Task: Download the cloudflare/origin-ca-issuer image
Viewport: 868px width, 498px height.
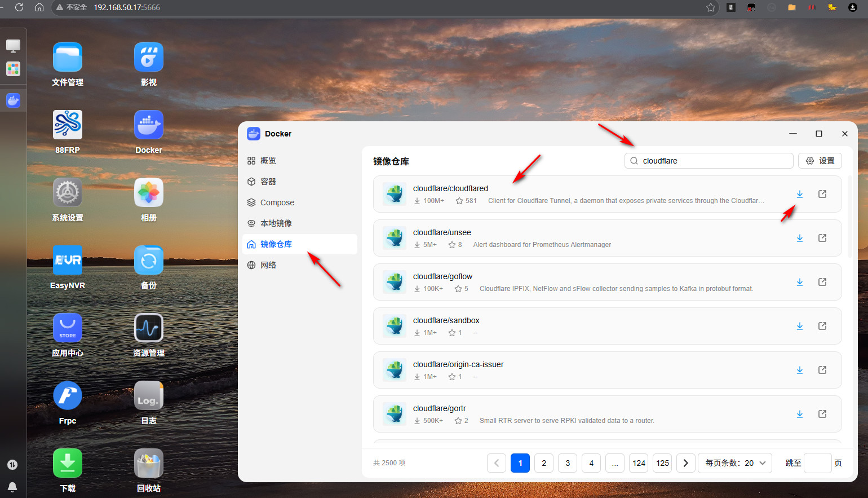Action: [800, 370]
